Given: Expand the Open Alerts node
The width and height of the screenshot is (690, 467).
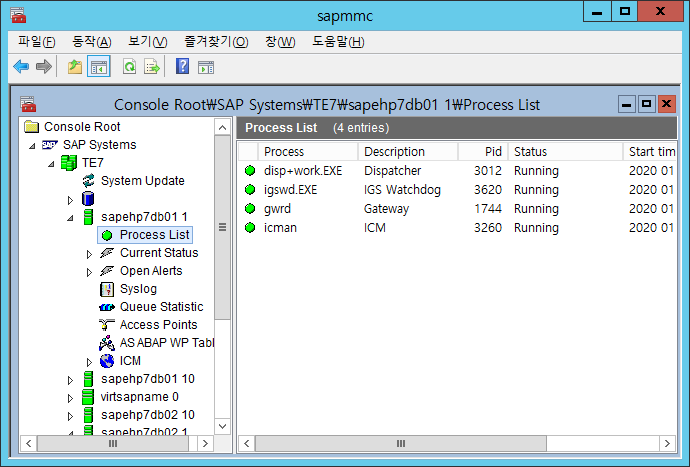Looking at the screenshot, I should point(89,272).
